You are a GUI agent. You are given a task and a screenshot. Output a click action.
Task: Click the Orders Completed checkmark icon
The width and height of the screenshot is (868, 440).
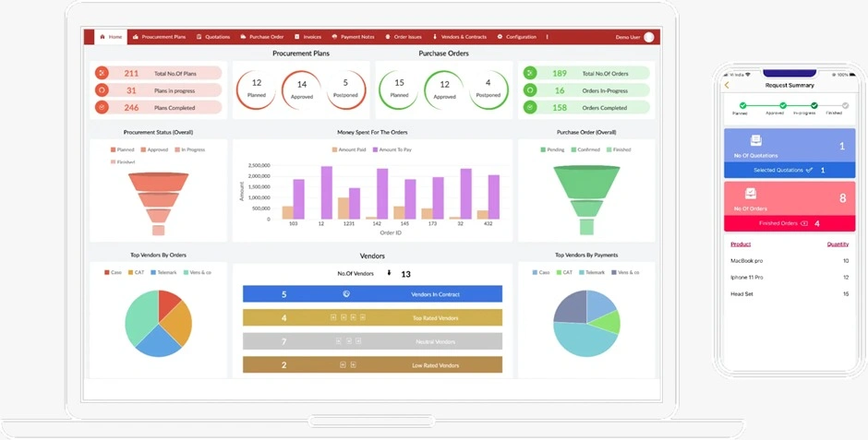pos(530,107)
